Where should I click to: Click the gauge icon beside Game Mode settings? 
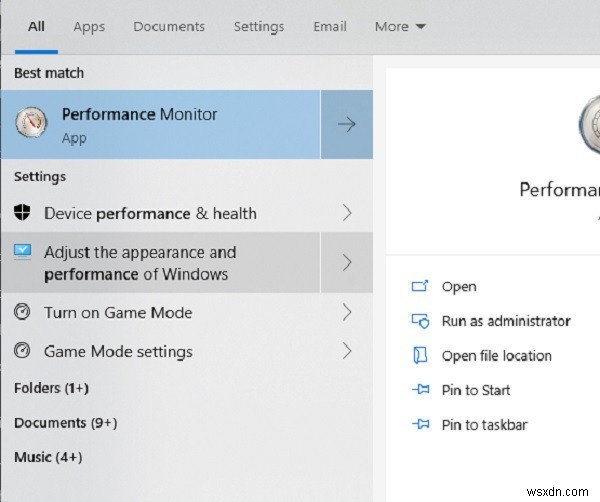tap(22, 350)
